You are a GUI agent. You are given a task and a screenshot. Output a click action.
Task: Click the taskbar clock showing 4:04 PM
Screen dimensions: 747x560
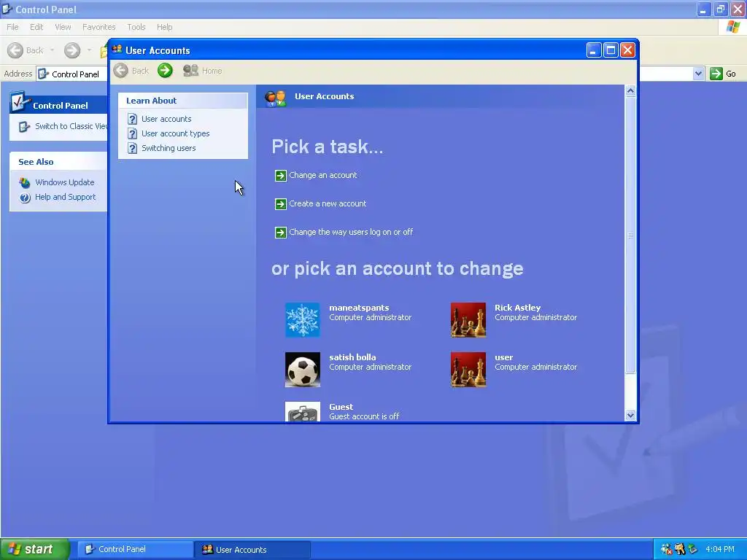[720, 549]
